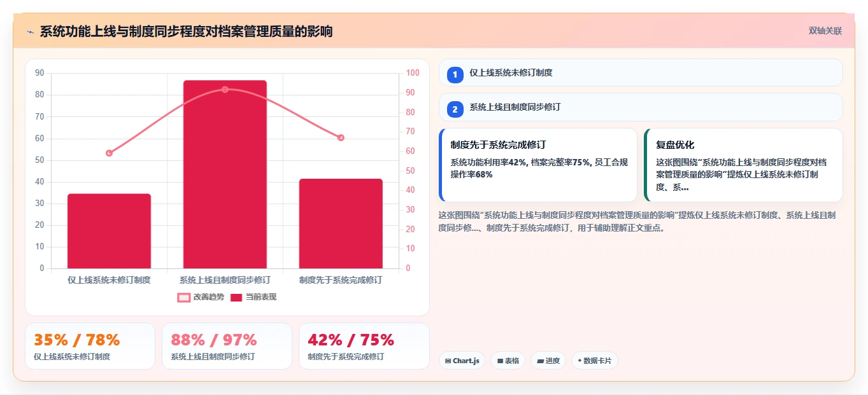The image size is (868, 395).
Task: Open the 复盘优化 card
Action: (743, 165)
